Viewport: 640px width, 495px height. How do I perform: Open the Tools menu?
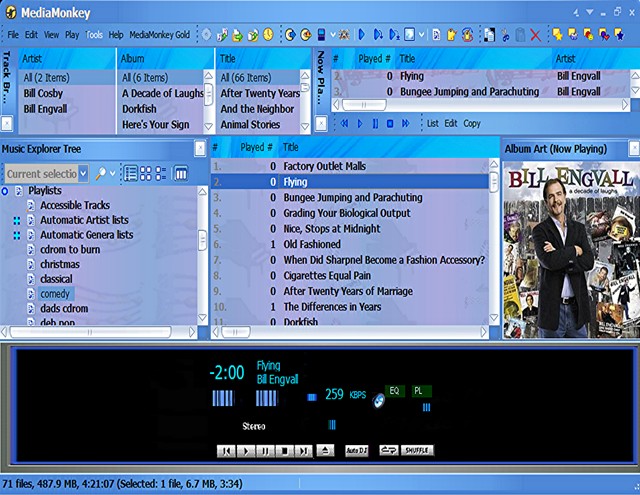(x=94, y=34)
